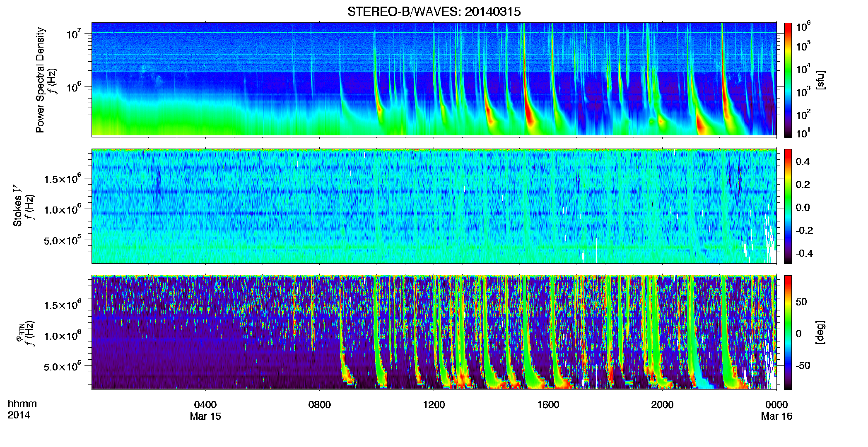Select 10^6 tick on the Power Spectral Density frequency axis
This screenshot has width=868, height=447.
[74, 87]
